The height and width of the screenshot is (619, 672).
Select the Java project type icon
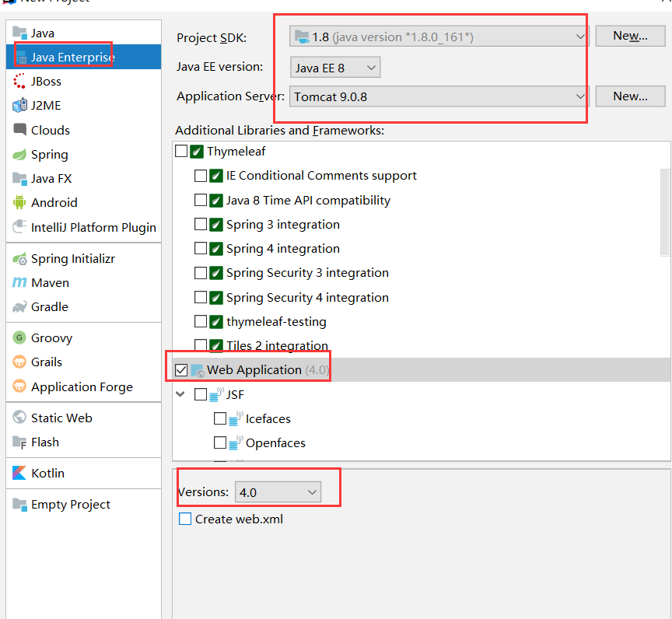point(19,33)
